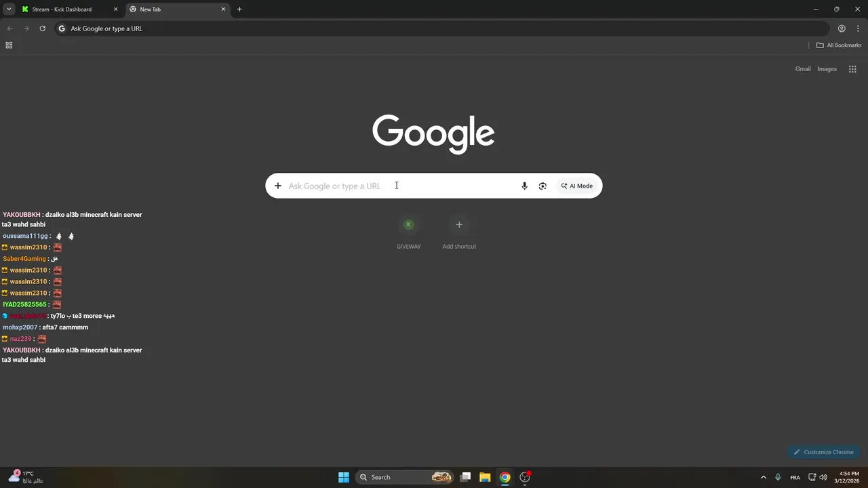This screenshot has height=488, width=868.
Task: Open the GIVEWAY shortcut
Action: [x=408, y=233]
